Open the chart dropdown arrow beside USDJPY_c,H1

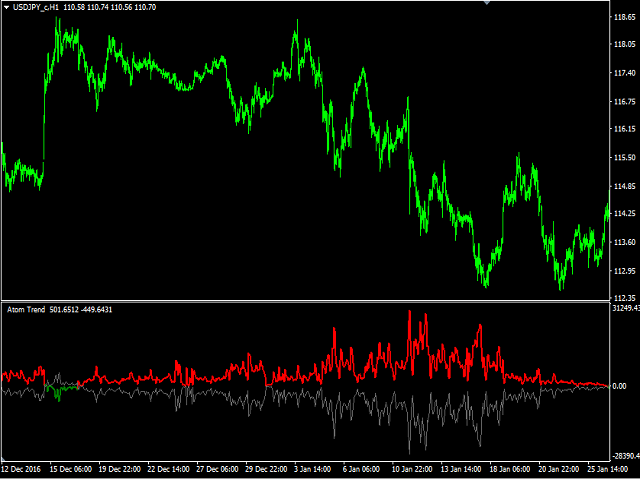7,7
